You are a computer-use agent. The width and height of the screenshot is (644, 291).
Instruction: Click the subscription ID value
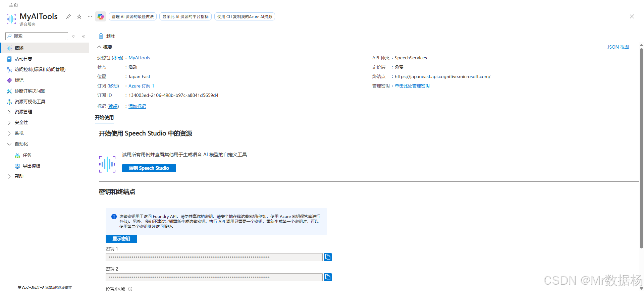(x=173, y=95)
